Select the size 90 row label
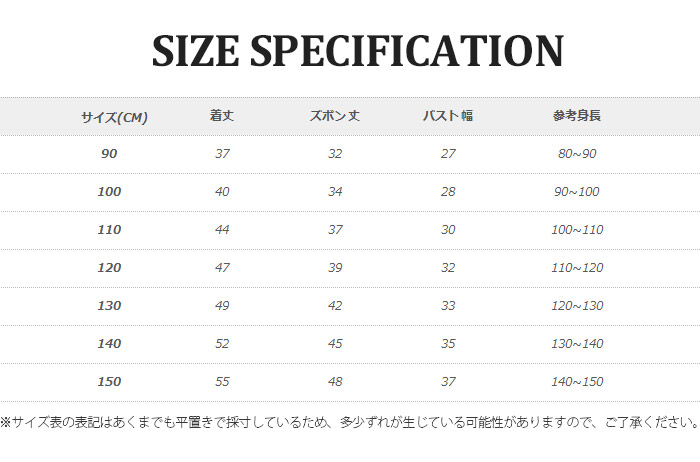This screenshot has height=462, width=700. coord(109,154)
